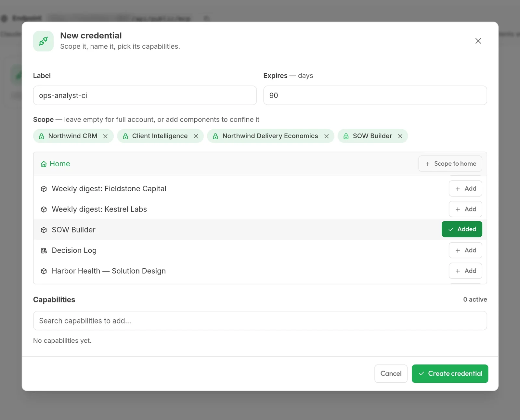Focus the Expires days input field

(375, 95)
